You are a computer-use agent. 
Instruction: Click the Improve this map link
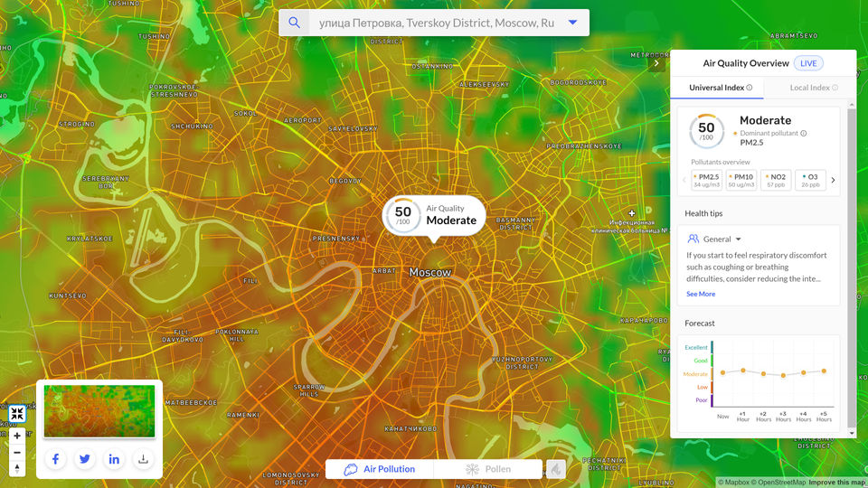837,483
